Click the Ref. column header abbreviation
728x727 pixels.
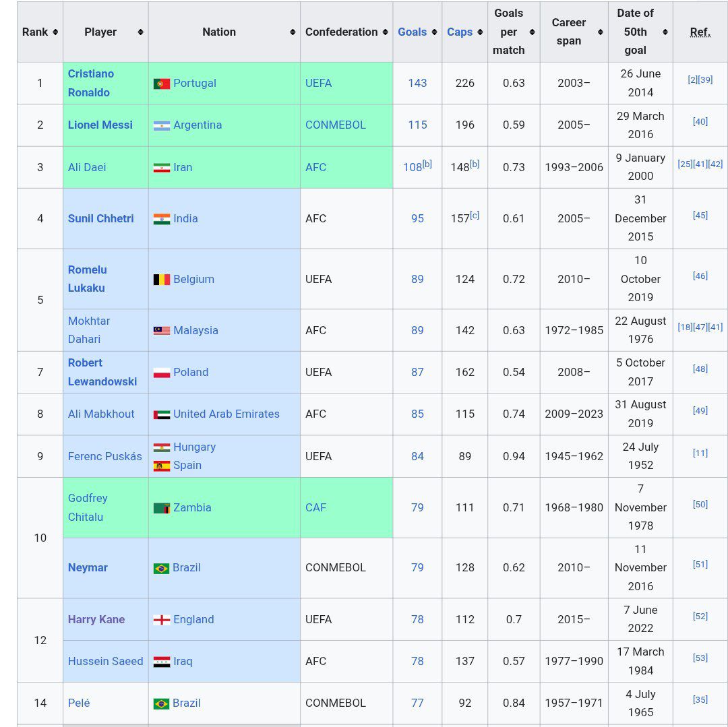(x=700, y=32)
